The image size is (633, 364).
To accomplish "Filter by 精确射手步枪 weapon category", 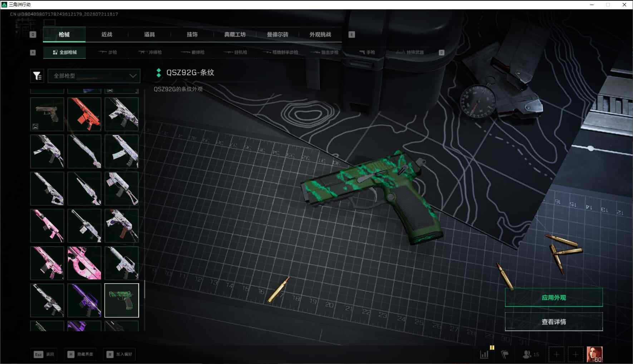I will click(280, 53).
